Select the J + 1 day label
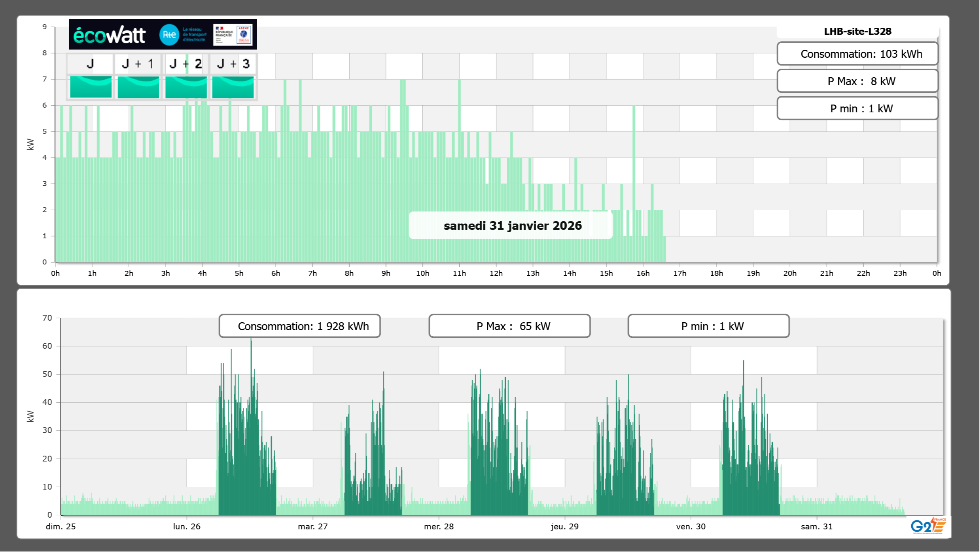The width and height of the screenshot is (980, 552). click(x=138, y=64)
